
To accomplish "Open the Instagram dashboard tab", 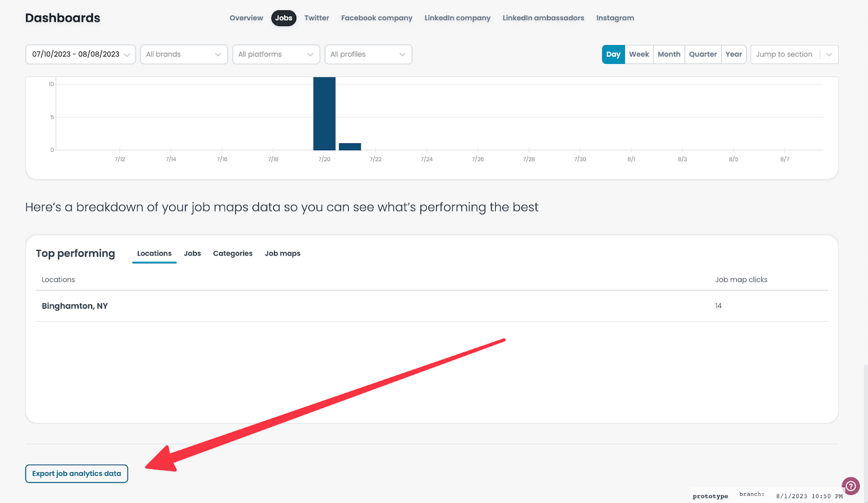I will point(615,18).
